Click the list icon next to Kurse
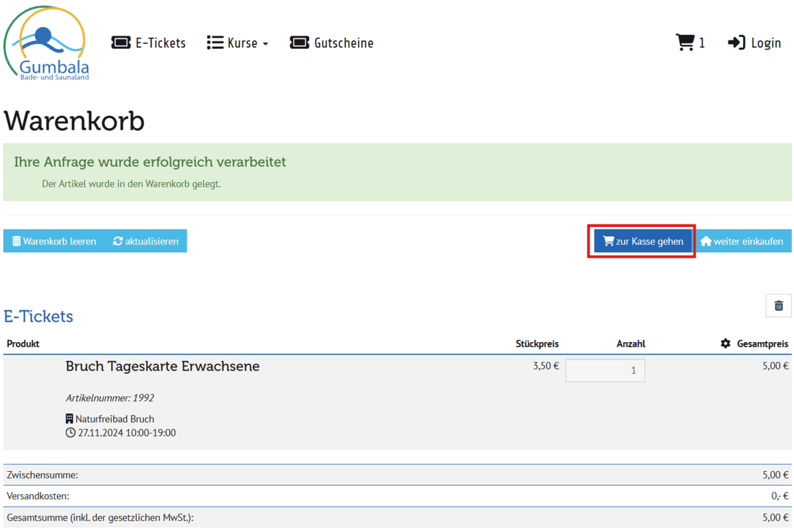 point(215,43)
